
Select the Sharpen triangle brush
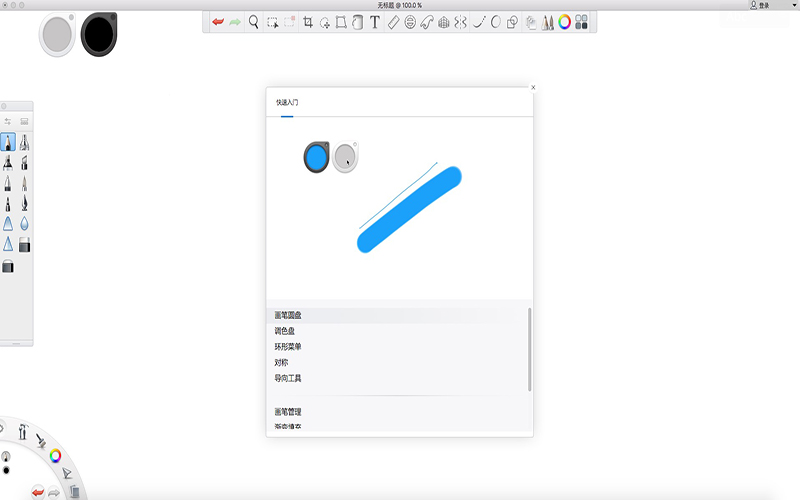tap(8, 244)
